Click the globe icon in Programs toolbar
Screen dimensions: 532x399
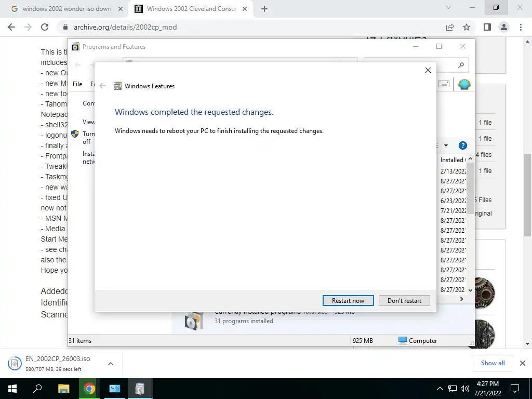pyautogui.click(x=464, y=84)
